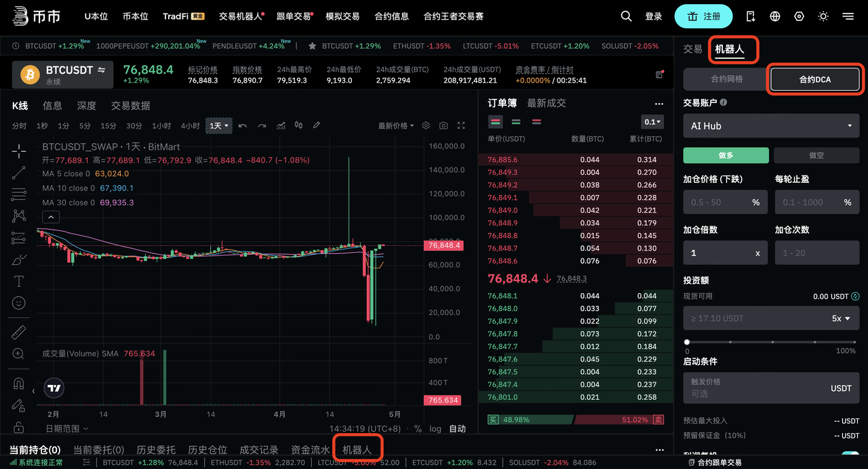868x469 pixels.
Task: Open order book 0.1 precision dropdown
Action: point(652,122)
